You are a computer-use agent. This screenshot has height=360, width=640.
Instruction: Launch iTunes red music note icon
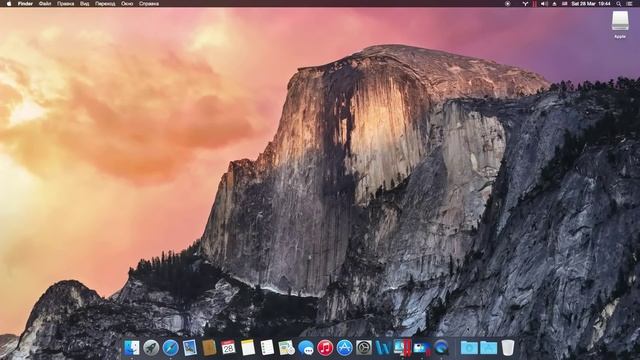click(x=325, y=348)
